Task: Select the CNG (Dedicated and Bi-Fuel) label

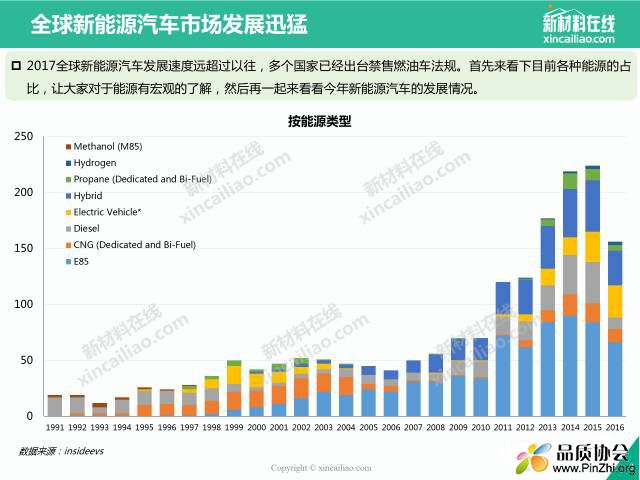Action: (135, 245)
